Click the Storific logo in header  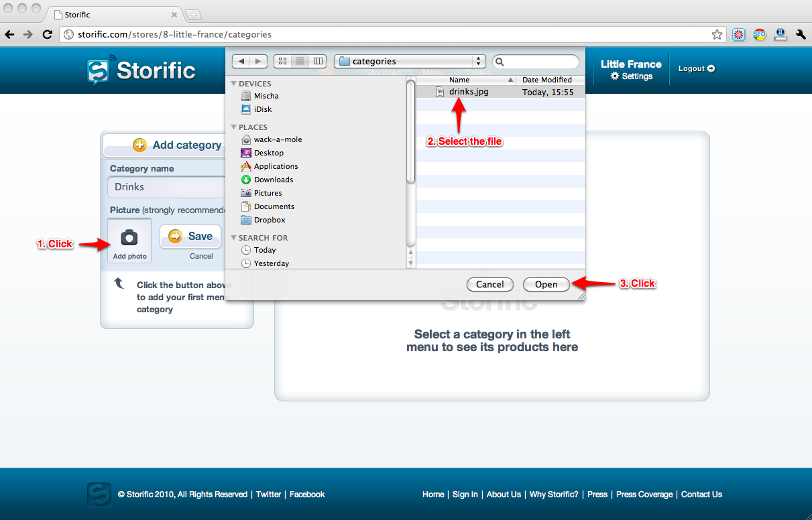(x=141, y=70)
